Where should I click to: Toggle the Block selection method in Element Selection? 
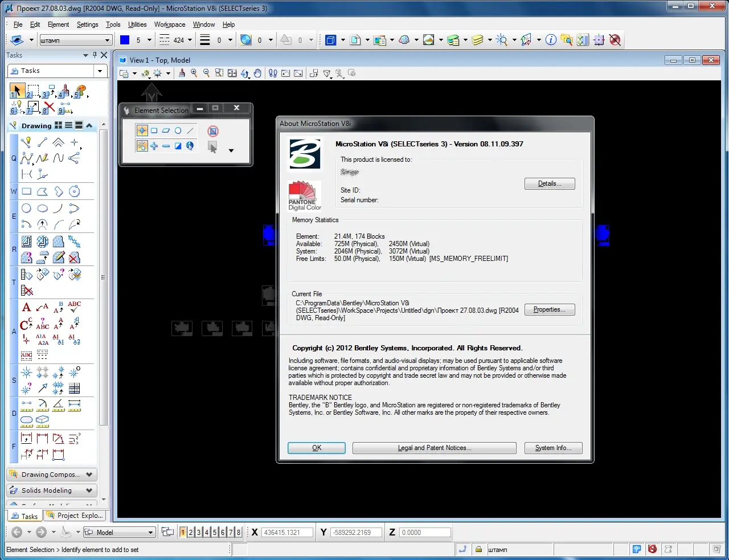coord(154,130)
